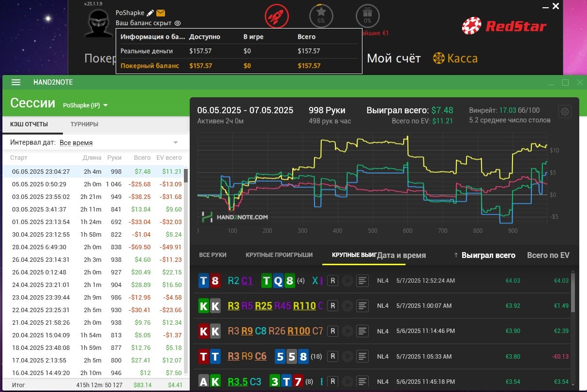
Task: Switch to the КЭШ ОТЧЕТЫ tab
Action: [29, 124]
